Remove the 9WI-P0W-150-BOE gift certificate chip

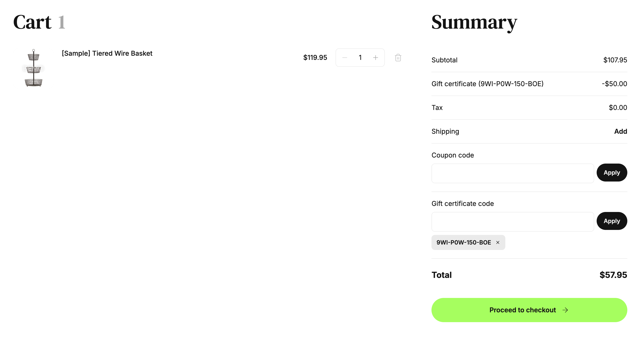coord(498,242)
